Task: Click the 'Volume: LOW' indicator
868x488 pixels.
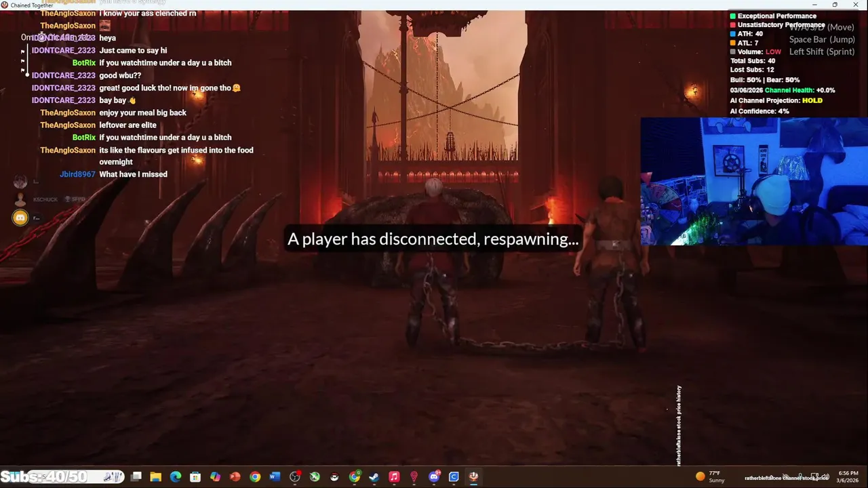Action: pos(755,52)
